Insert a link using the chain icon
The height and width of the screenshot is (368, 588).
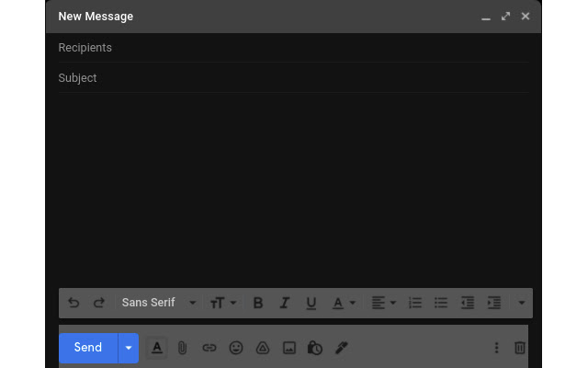[209, 348]
